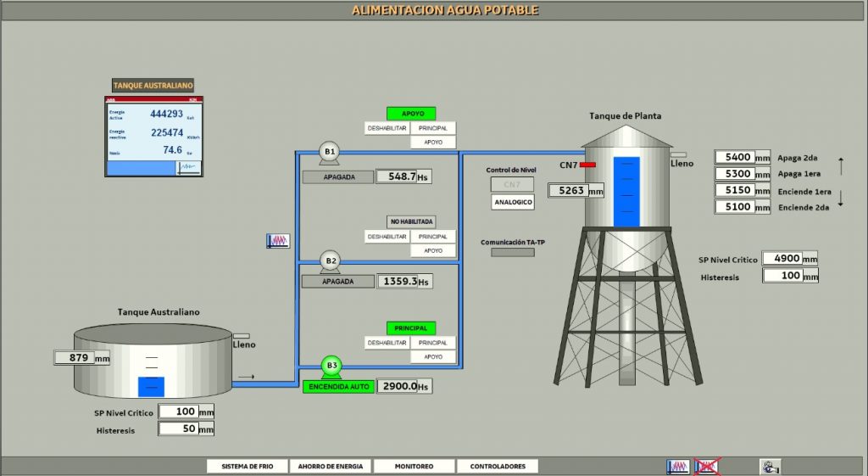The height and width of the screenshot is (476, 868).
Task: Switch to the MONITOREO screen
Action: (413, 467)
